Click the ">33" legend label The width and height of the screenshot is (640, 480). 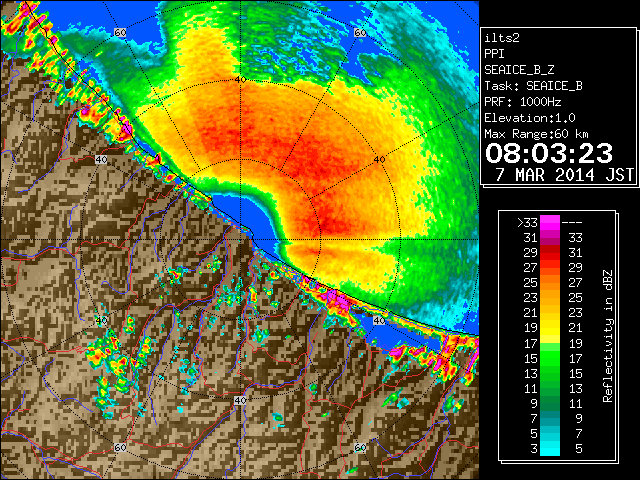[527, 223]
